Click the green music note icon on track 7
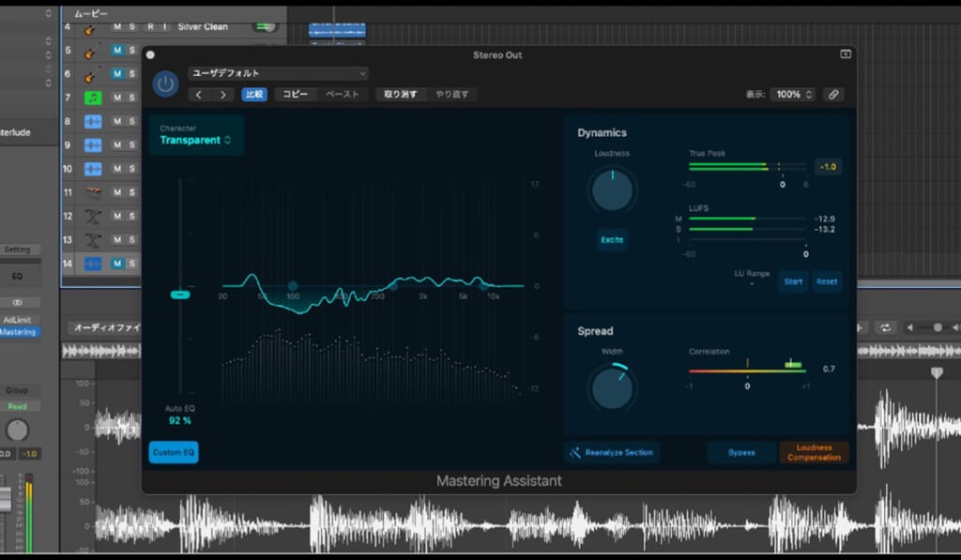Screen dimensions: 961x560 (93, 98)
